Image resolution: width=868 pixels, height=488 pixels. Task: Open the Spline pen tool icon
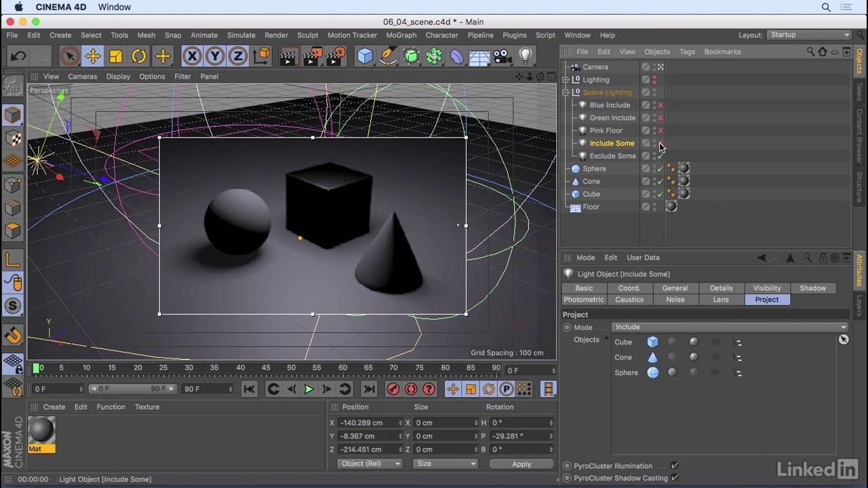pos(389,56)
